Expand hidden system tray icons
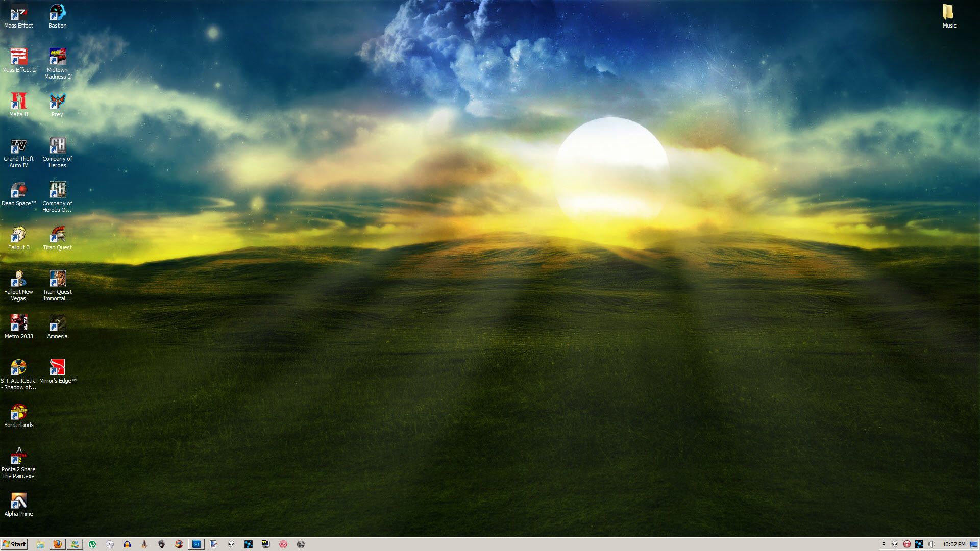The height and width of the screenshot is (551, 980). pyautogui.click(x=884, y=544)
